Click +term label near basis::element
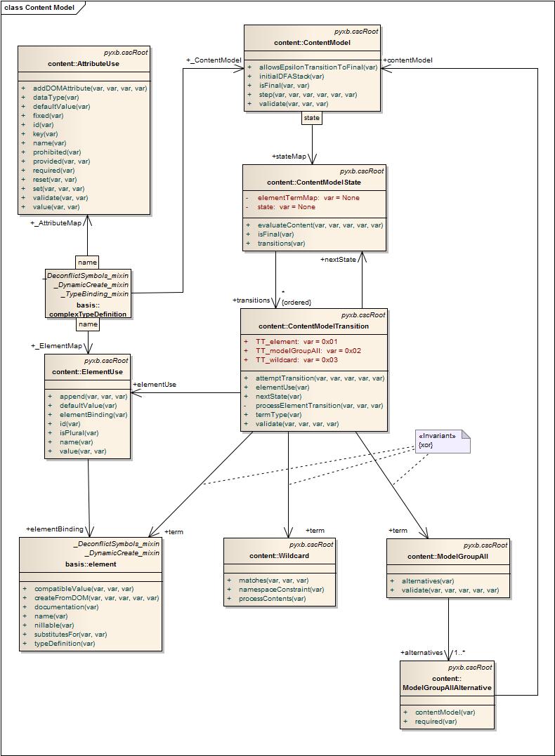Viewport: 555px width, 756px height. coord(174,532)
